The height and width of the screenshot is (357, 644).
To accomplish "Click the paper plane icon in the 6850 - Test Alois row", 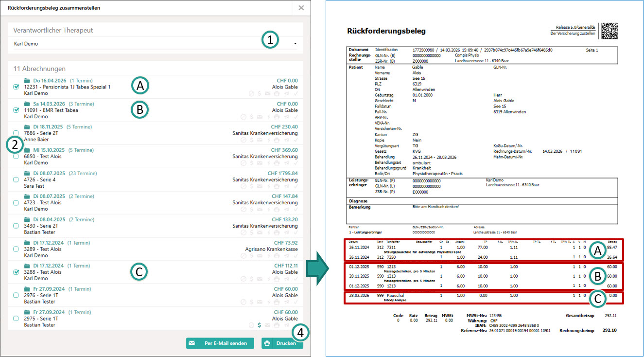I will click(x=286, y=163).
